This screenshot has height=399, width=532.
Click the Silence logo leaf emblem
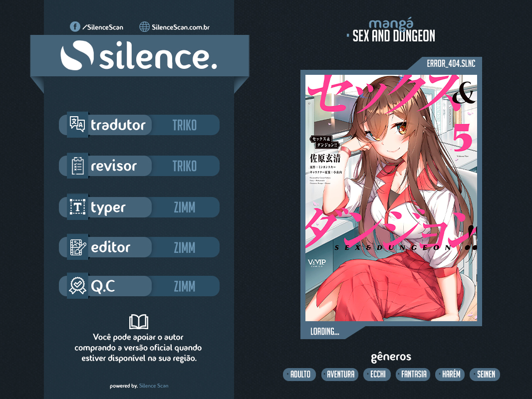coord(77,55)
